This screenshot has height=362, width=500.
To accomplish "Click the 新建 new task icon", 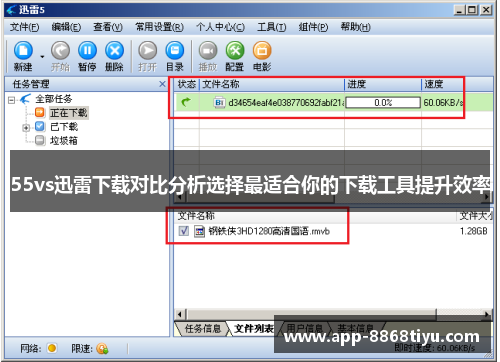I will point(23,51).
